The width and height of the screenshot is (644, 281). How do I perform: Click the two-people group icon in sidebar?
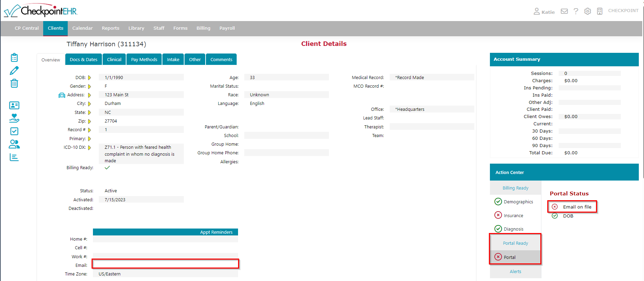pyautogui.click(x=14, y=144)
